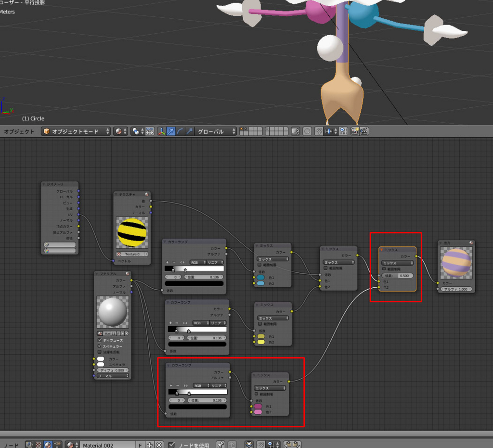Image resolution: width=493 pixels, height=448 pixels.
Task: Toggle clamp checkbox in blue ミックス node
Action: (x=259, y=265)
